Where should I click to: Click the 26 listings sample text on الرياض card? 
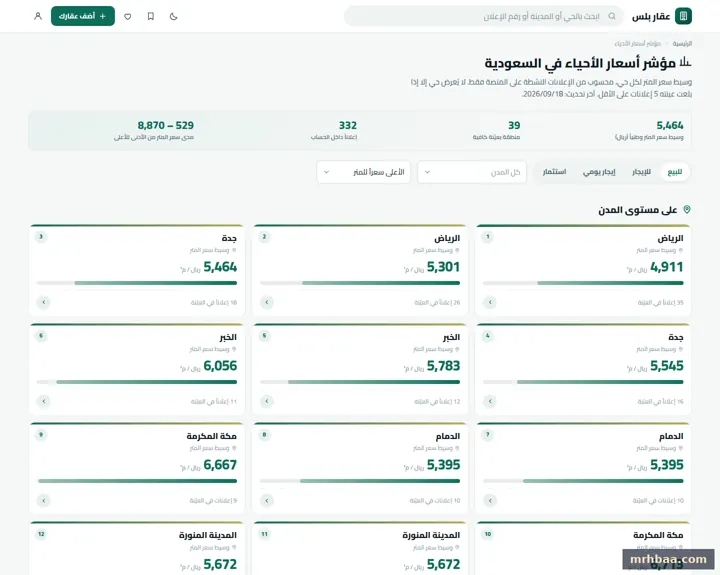437,303
